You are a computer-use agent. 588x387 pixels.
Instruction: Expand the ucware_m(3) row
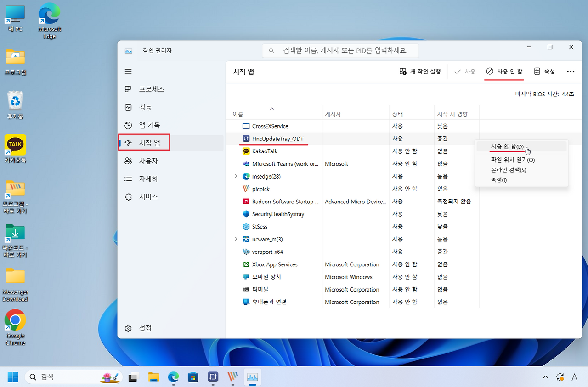click(236, 239)
